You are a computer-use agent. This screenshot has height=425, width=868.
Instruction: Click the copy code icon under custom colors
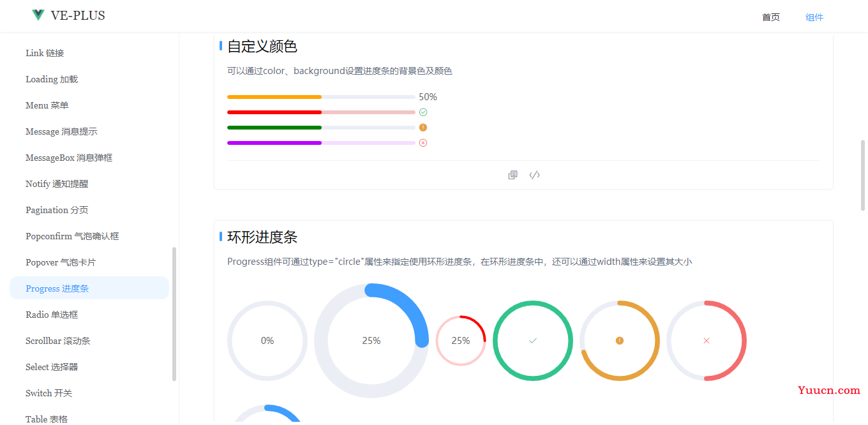click(x=513, y=175)
